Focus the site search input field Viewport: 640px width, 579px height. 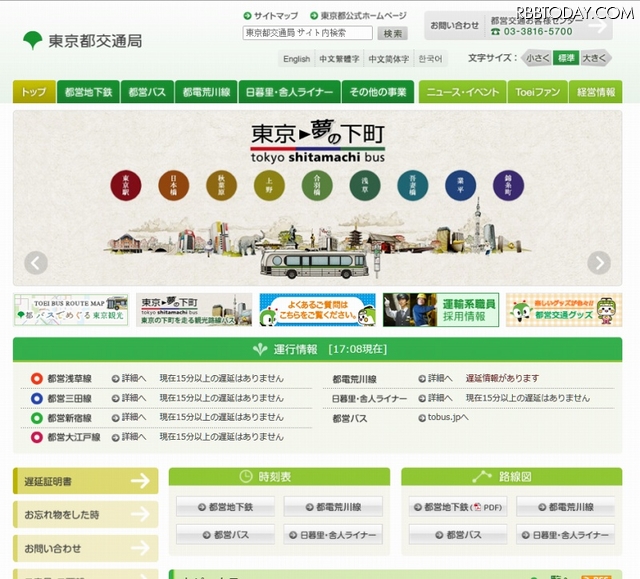[307, 33]
